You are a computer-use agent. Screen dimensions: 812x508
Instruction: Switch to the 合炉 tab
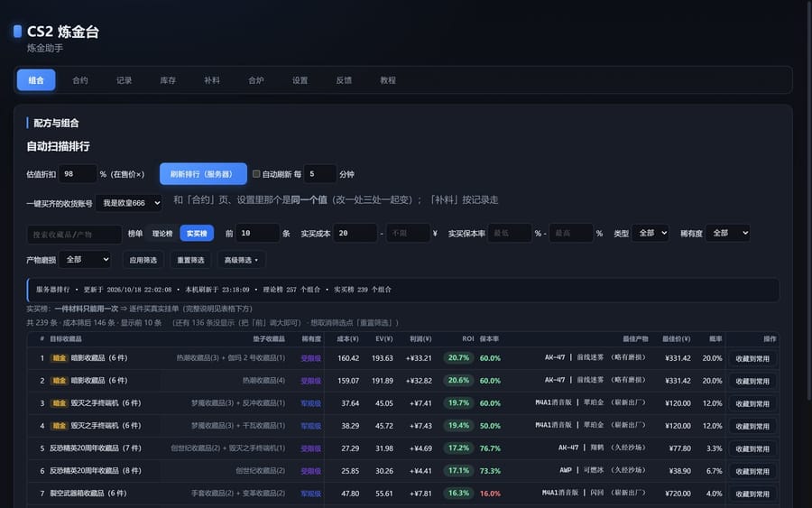[x=256, y=80]
